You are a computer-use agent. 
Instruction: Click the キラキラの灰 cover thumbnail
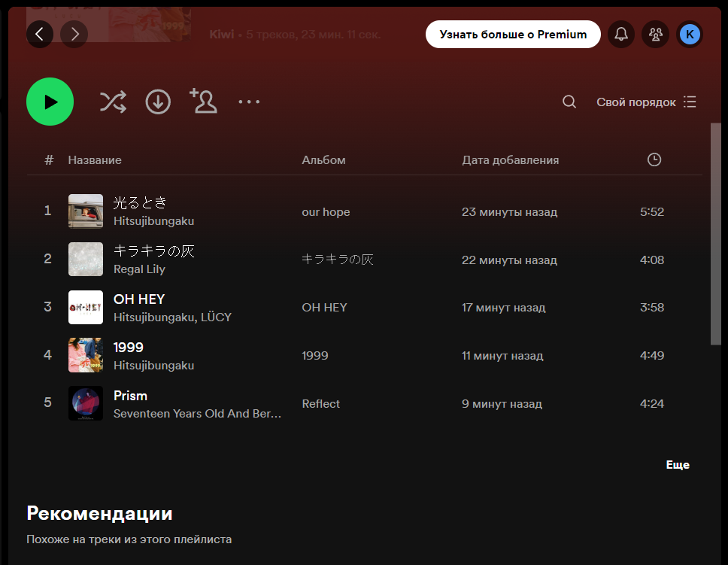(86, 260)
